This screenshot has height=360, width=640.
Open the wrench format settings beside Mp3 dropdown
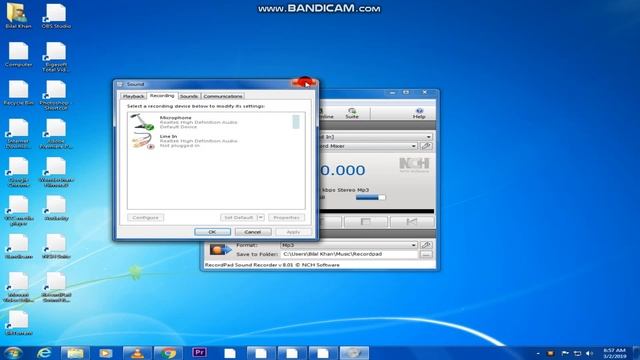(x=426, y=245)
